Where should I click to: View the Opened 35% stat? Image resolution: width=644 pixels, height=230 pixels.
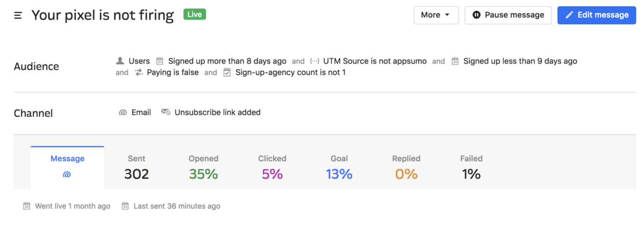[x=203, y=167]
